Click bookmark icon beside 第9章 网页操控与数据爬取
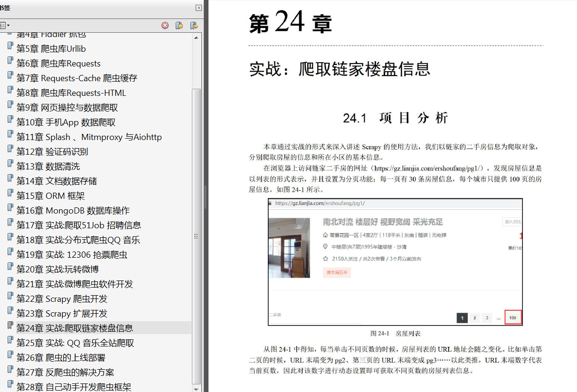Viewport: 577px width, 392px height. (x=10, y=105)
